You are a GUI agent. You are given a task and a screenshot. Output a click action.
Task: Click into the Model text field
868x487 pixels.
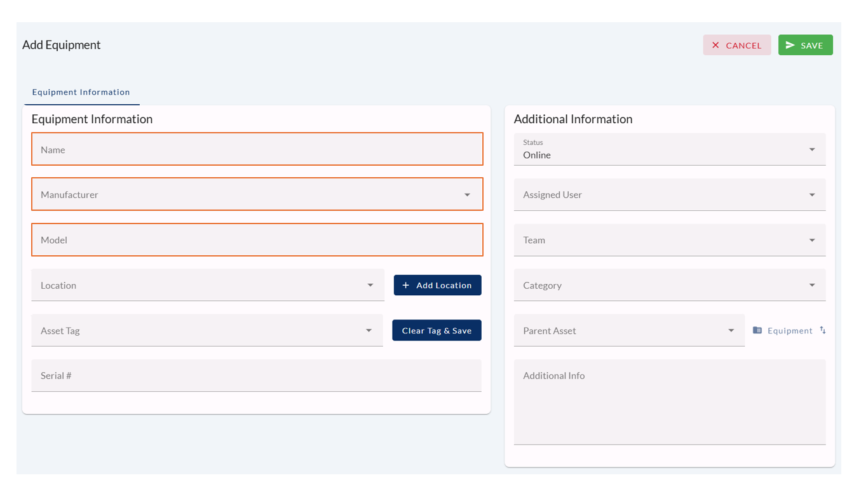[x=257, y=240]
